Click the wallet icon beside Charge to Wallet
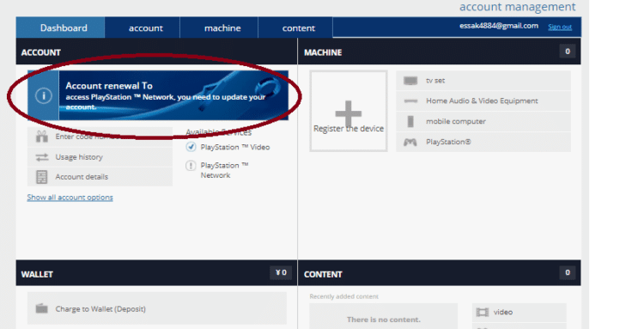Image resolution: width=644 pixels, height=329 pixels. [x=42, y=308]
